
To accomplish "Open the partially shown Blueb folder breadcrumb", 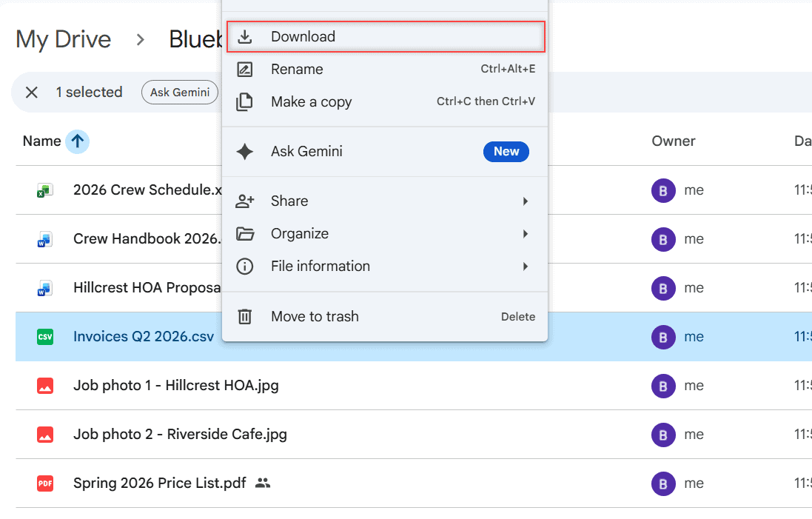I will (x=195, y=39).
